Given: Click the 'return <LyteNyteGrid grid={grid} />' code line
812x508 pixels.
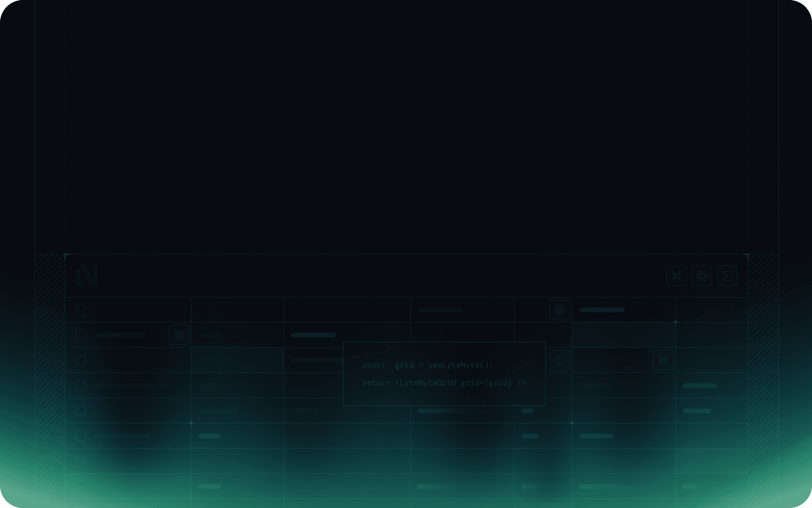Looking at the screenshot, I should tap(444, 383).
